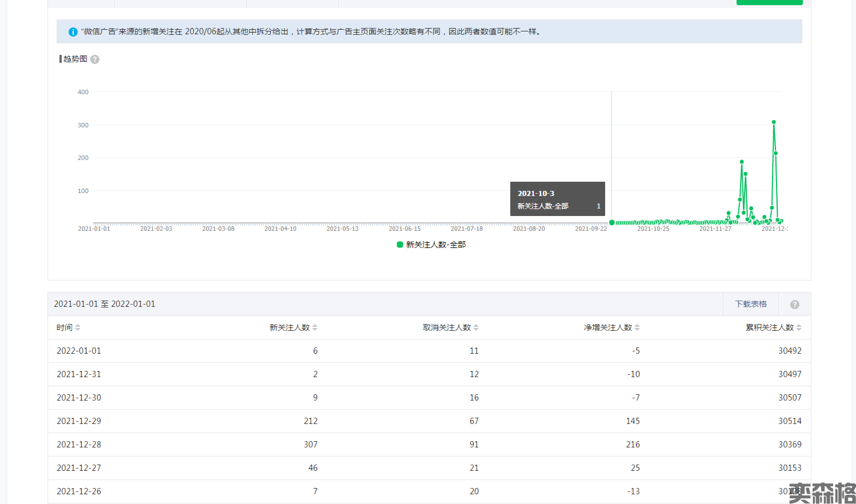
Task: Select the 2021-12-28 table row
Action: (429, 444)
